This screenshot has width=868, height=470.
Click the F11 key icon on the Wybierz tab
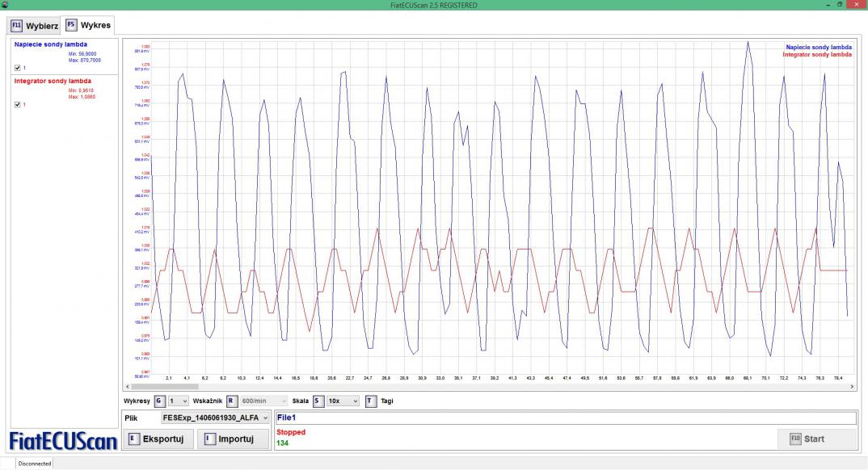[17, 25]
